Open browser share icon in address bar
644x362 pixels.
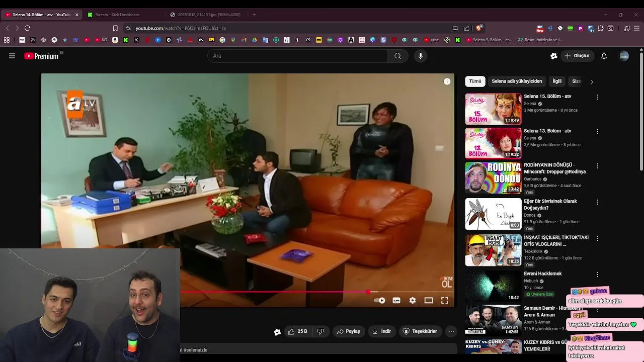tap(466, 28)
